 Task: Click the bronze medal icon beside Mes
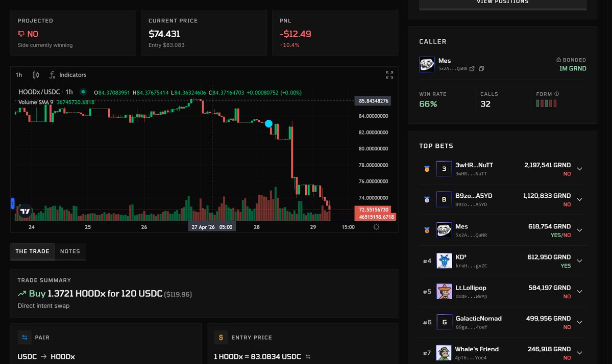(x=427, y=230)
